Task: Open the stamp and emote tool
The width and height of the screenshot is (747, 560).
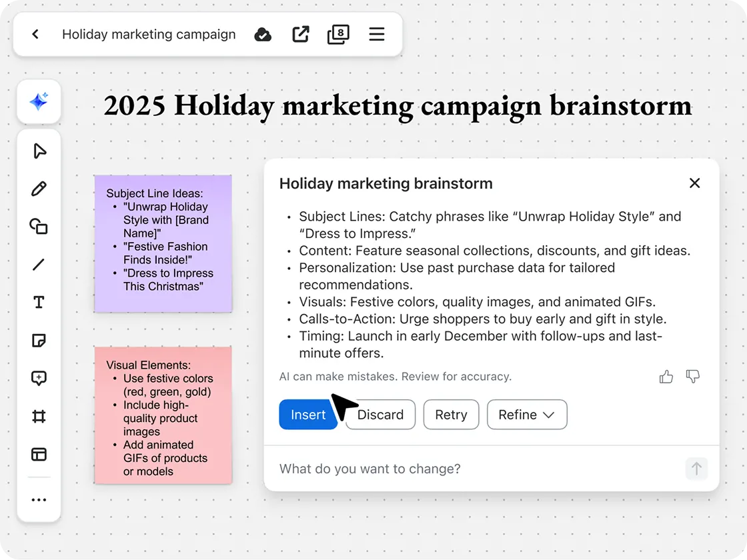Action: point(39,378)
